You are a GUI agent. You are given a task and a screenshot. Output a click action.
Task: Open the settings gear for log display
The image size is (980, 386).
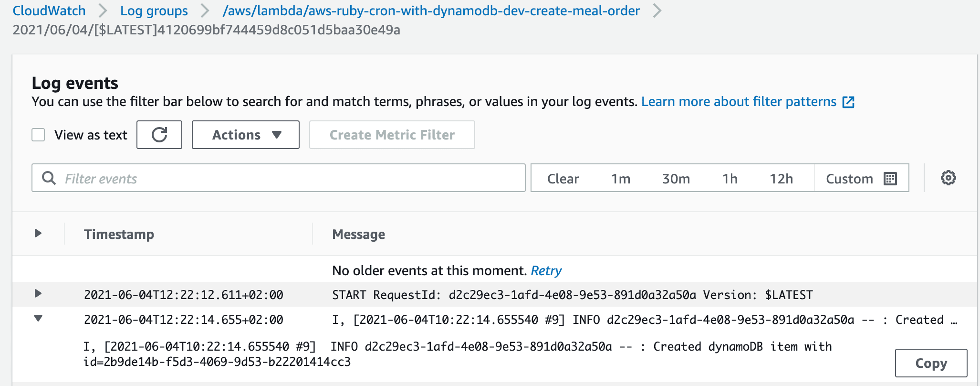(948, 178)
